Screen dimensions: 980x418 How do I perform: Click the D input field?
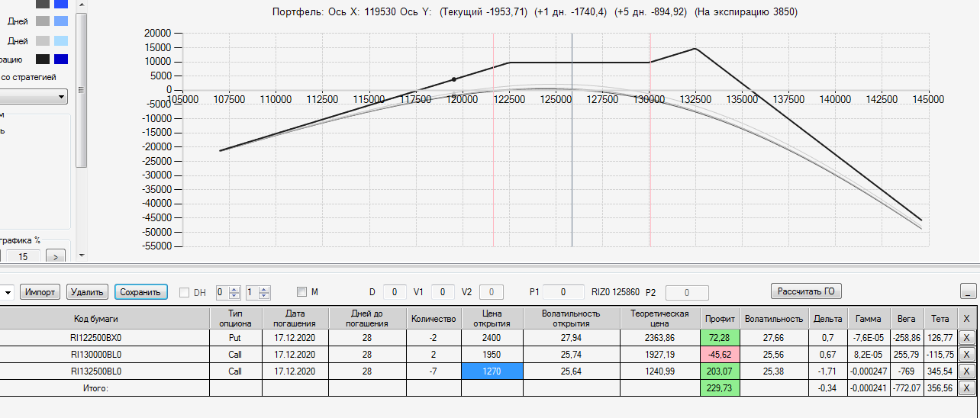[395, 291]
